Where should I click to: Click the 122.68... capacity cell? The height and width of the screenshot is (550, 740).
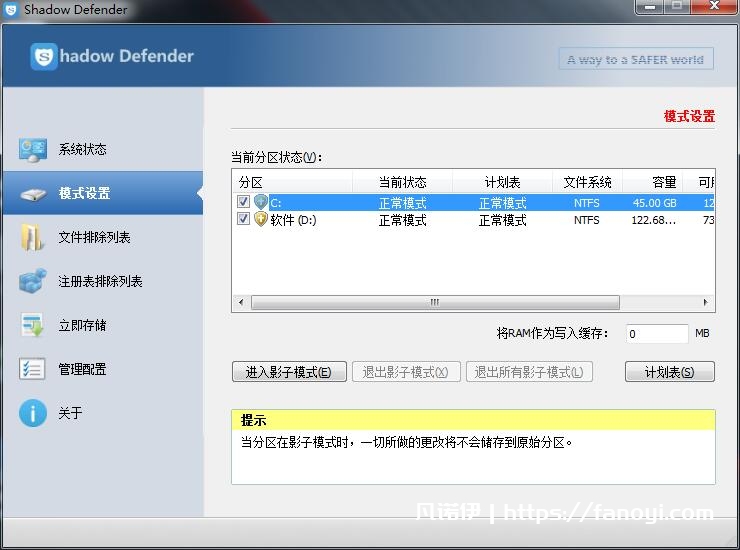tap(654, 220)
